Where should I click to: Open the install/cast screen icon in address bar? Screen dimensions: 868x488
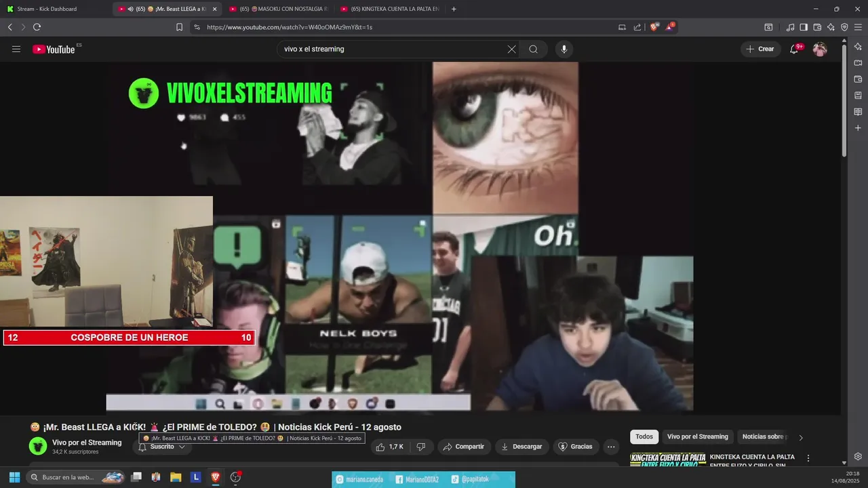point(622,27)
